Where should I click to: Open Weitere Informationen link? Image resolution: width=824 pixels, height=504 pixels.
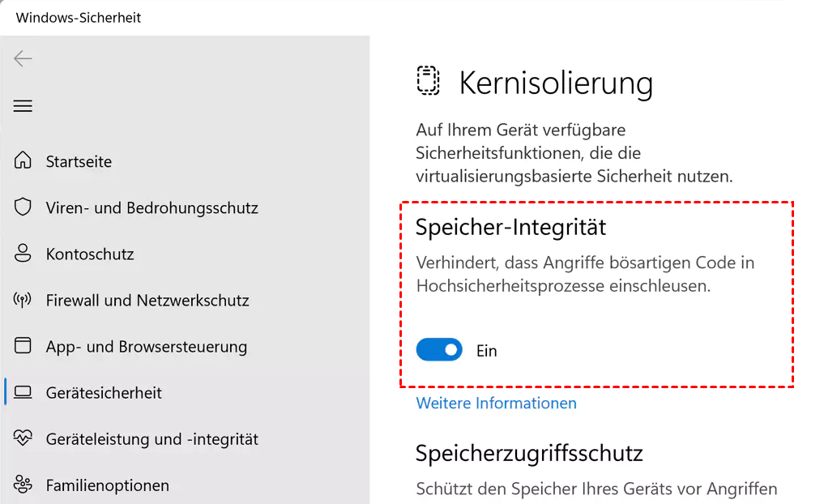click(x=496, y=403)
